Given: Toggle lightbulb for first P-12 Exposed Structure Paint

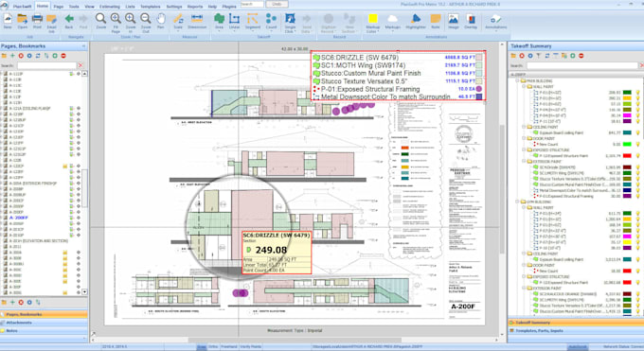Looking at the screenshot, I should (x=637, y=156).
